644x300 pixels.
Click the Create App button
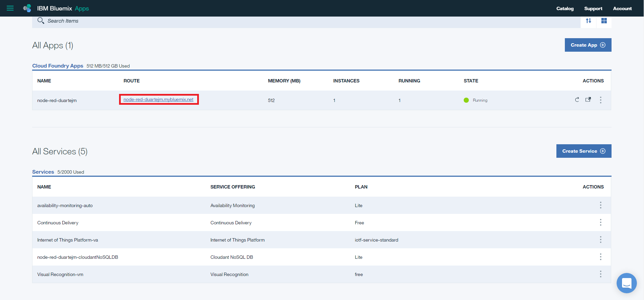tap(588, 45)
